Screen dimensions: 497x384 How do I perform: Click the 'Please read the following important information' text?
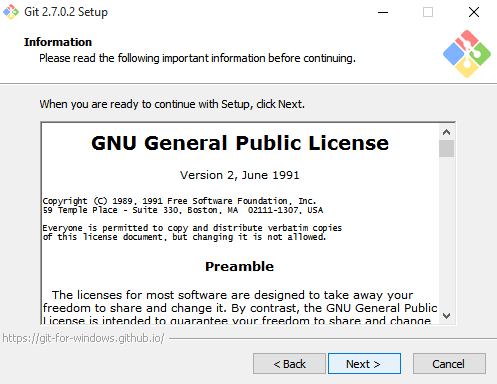(197, 58)
